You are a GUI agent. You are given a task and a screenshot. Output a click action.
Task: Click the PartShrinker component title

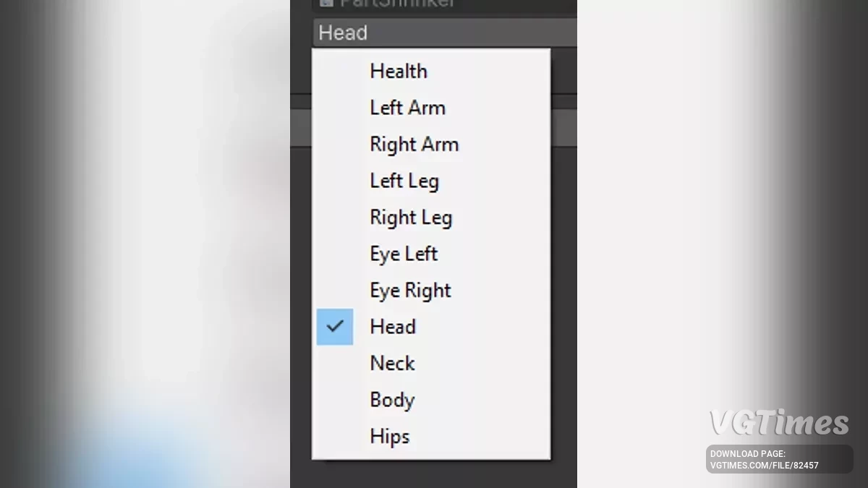coord(398,4)
